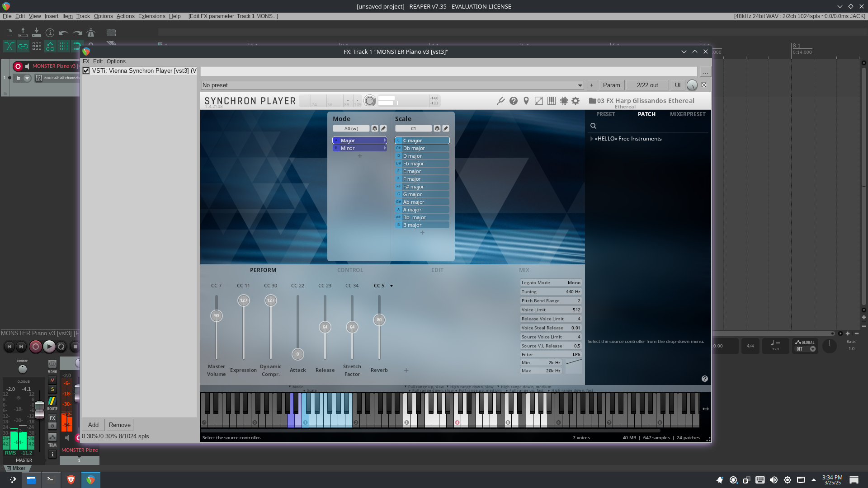The height and width of the screenshot is (488, 868).
Task: Toggle auto-crossfade in REAPER toolbar
Action: (x=9, y=46)
